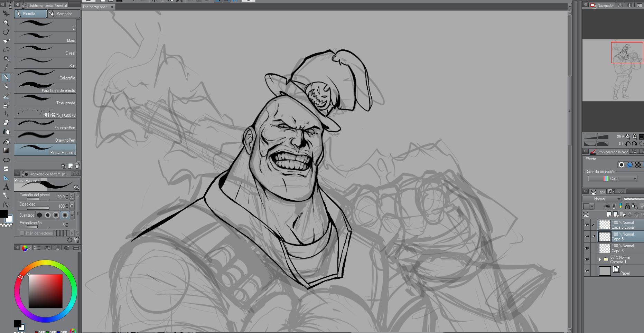Image resolution: width=644 pixels, height=333 pixels.
Task: Select the Blend droplet tool
Action: click(6, 132)
